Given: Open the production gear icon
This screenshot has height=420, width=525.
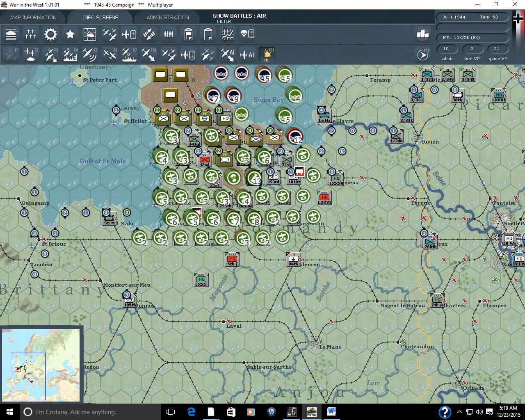Looking at the screenshot, I should 50,34.
